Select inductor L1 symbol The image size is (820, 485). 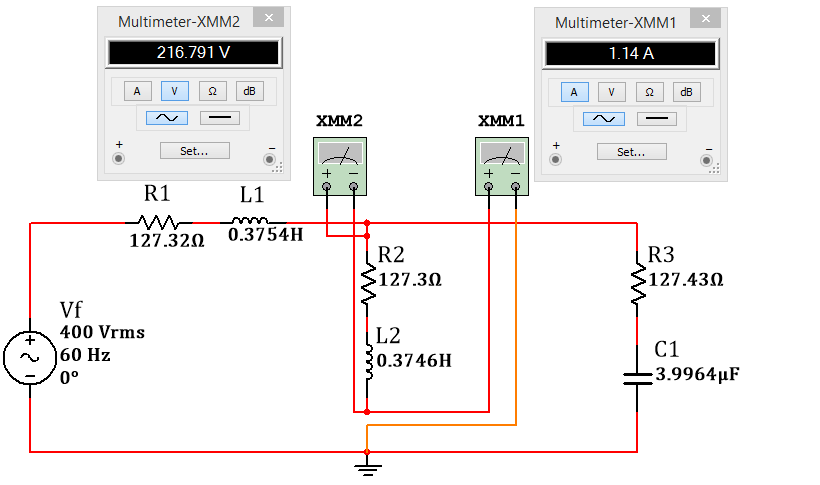click(x=251, y=221)
